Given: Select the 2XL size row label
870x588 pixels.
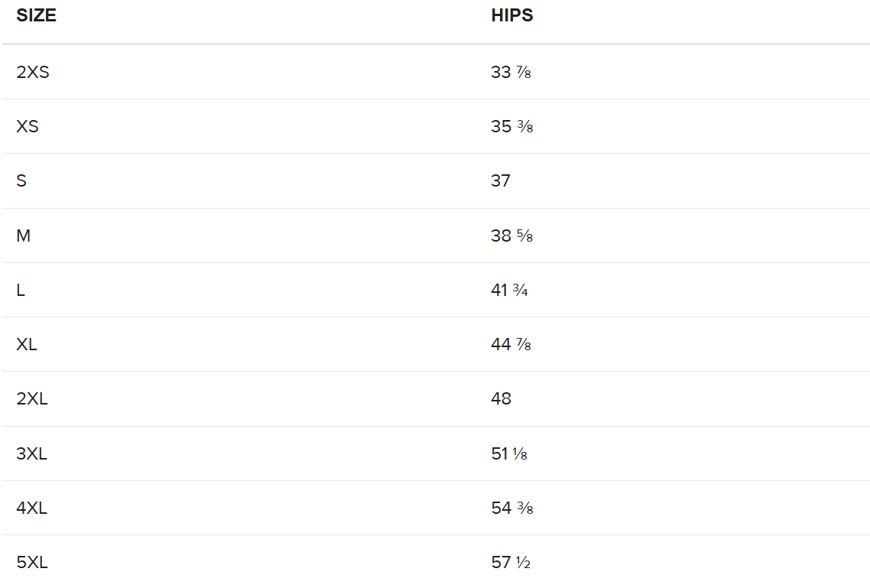Looking at the screenshot, I should [32, 399].
